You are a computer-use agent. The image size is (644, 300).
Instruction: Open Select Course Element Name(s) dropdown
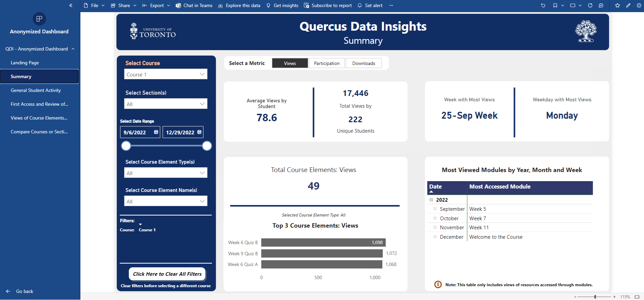[x=166, y=201]
